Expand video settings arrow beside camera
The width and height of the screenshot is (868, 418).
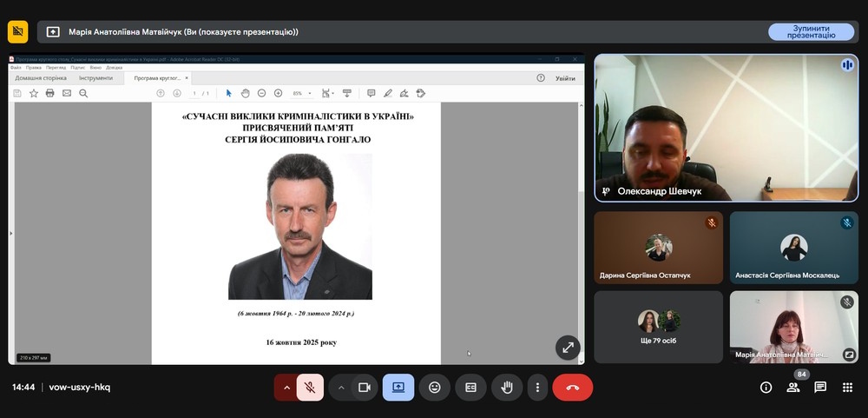pos(341,388)
